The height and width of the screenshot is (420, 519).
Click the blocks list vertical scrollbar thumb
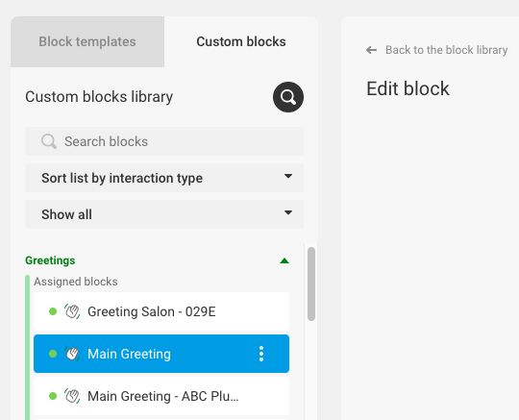[311, 284]
